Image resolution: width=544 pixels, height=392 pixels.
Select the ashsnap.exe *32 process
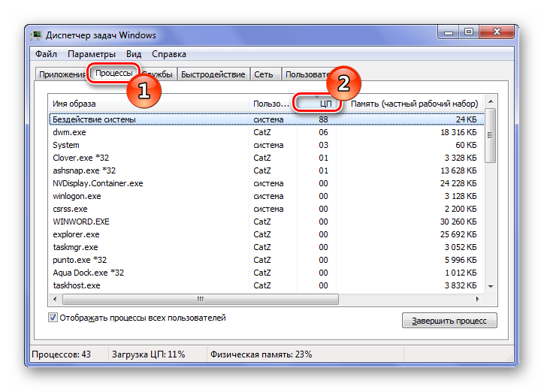(x=267, y=171)
